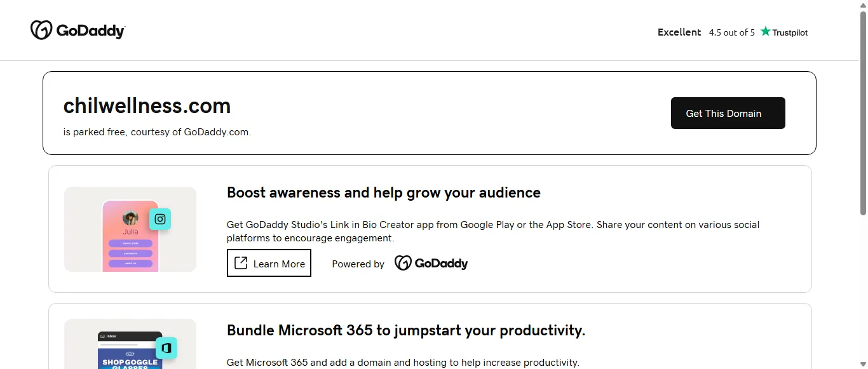This screenshot has height=369, width=868.
Task: Click the Microsoft Office icon on the inbox thumbnail
Action: tap(166, 348)
